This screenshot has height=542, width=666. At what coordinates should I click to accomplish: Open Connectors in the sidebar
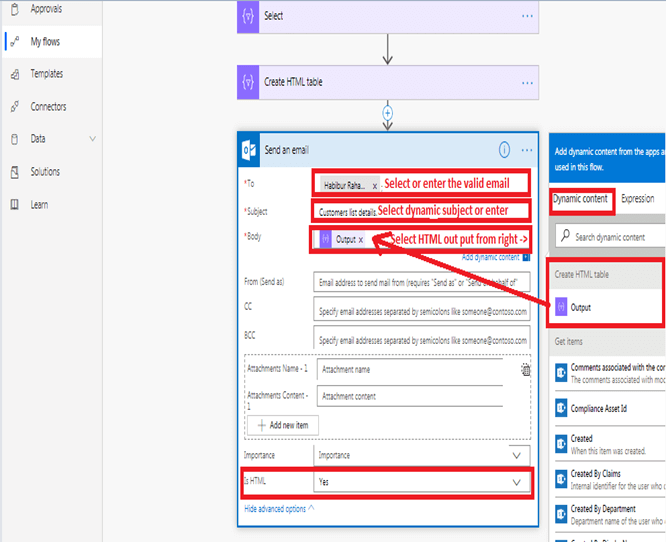point(48,107)
